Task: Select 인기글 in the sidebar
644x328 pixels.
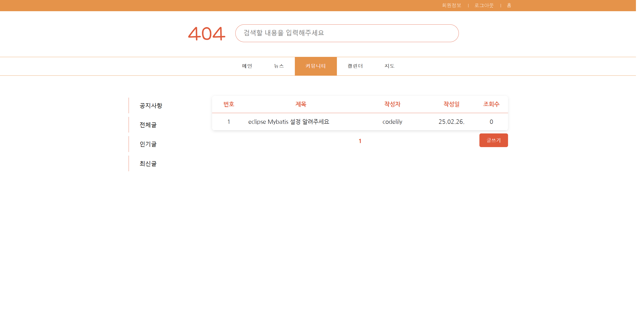Action: coord(148,144)
